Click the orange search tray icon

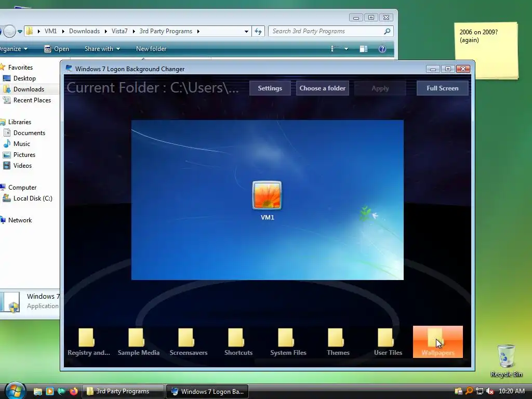point(469,391)
